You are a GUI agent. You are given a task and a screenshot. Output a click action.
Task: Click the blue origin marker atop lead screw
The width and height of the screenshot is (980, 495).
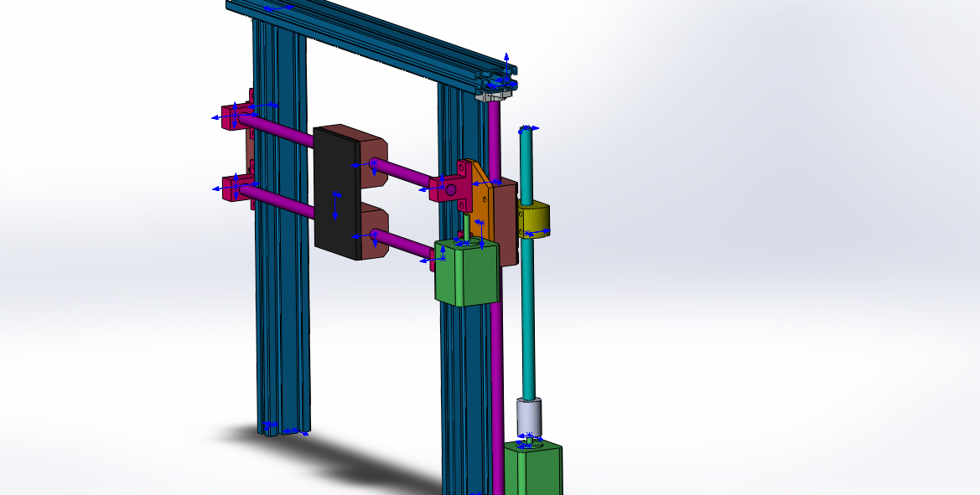click(526, 129)
